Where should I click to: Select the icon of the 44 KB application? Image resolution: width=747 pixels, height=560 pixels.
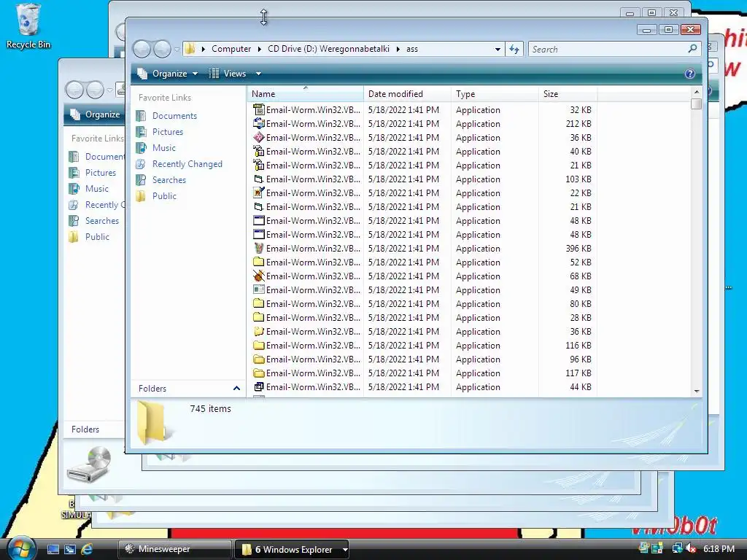(259, 386)
